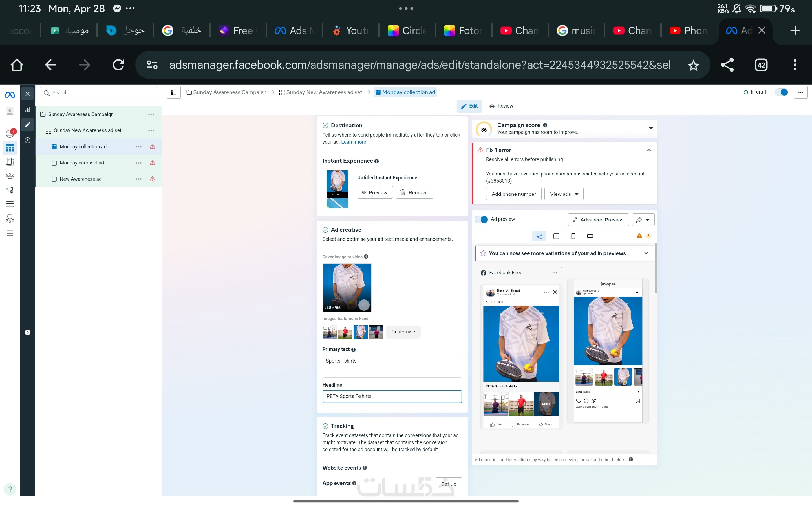Open the clock history icon
This screenshot has height=507, width=812.
pyautogui.click(x=28, y=140)
